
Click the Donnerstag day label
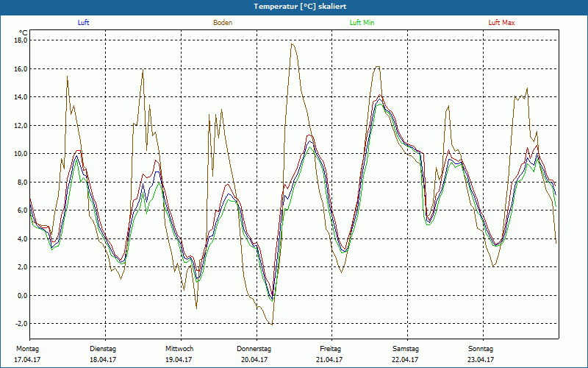tap(254, 349)
